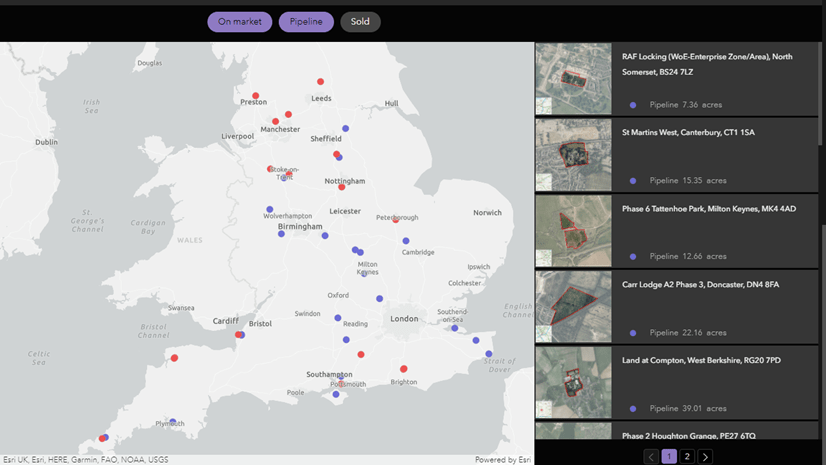This screenshot has height=465, width=826.
Task: Select blue marker at Plymouth
Action: (172, 421)
